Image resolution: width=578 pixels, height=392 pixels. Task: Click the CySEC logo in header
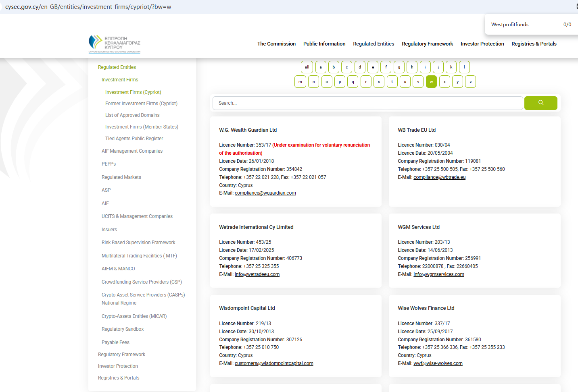point(115,44)
